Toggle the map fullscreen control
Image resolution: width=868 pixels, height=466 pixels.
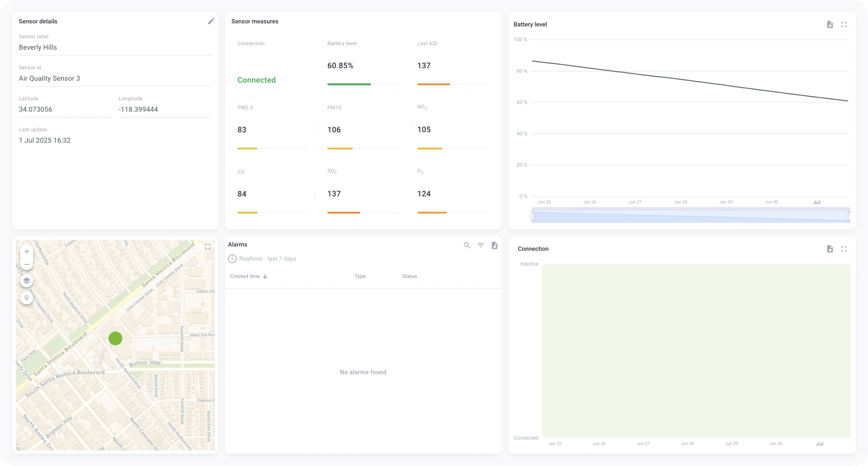tap(208, 247)
